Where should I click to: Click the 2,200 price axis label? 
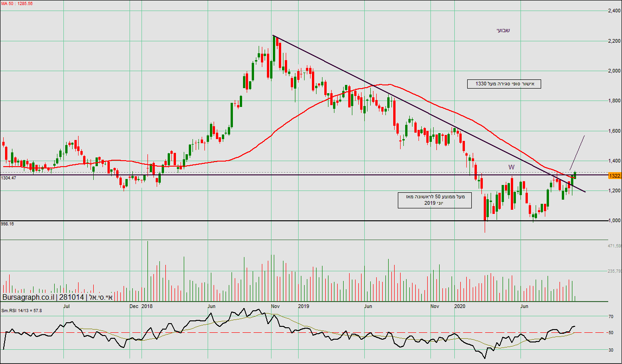tap(614, 41)
